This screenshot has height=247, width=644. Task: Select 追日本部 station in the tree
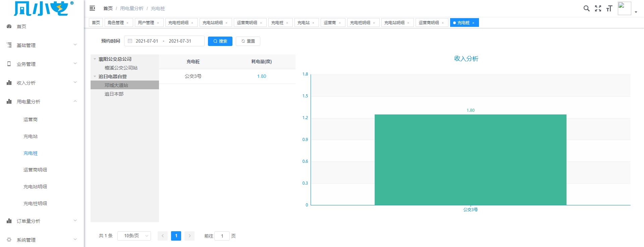[x=114, y=94]
